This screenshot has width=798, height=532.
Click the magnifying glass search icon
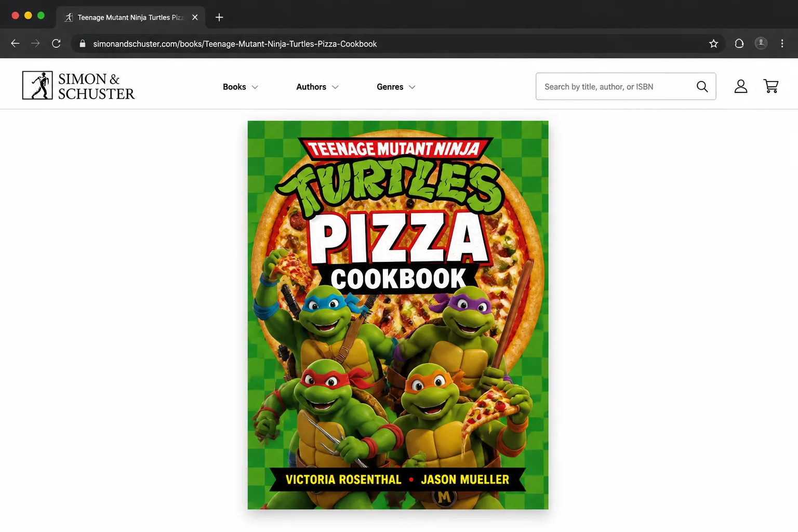tap(702, 87)
